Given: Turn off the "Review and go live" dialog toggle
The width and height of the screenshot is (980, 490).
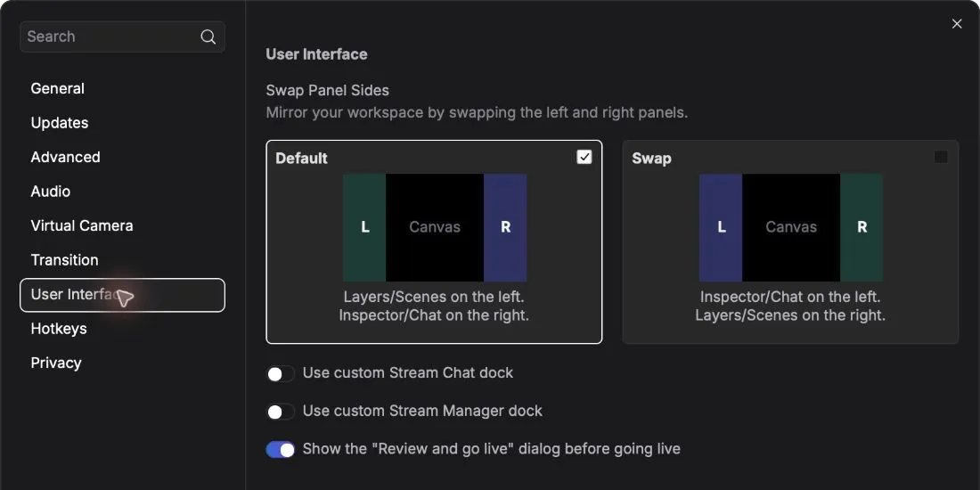Looking at the screenshot, I should click(x=280, y=450).
